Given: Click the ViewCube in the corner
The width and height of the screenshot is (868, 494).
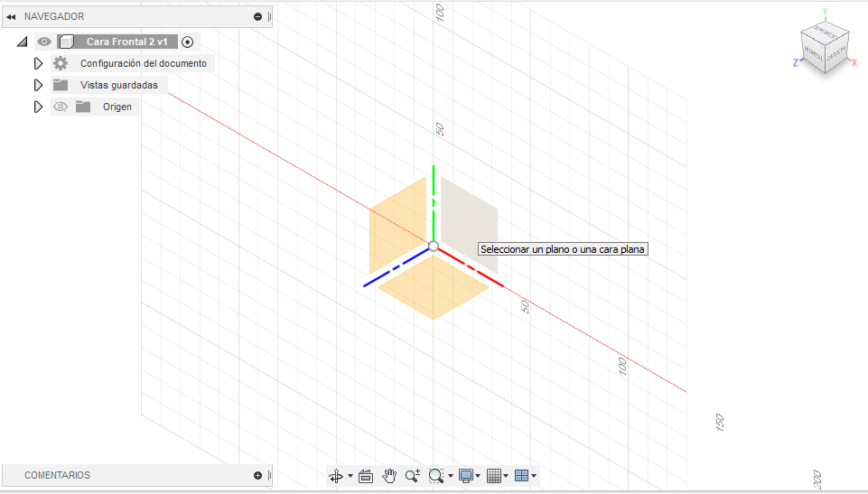Looking at the screenshot, I should [825, 49].
